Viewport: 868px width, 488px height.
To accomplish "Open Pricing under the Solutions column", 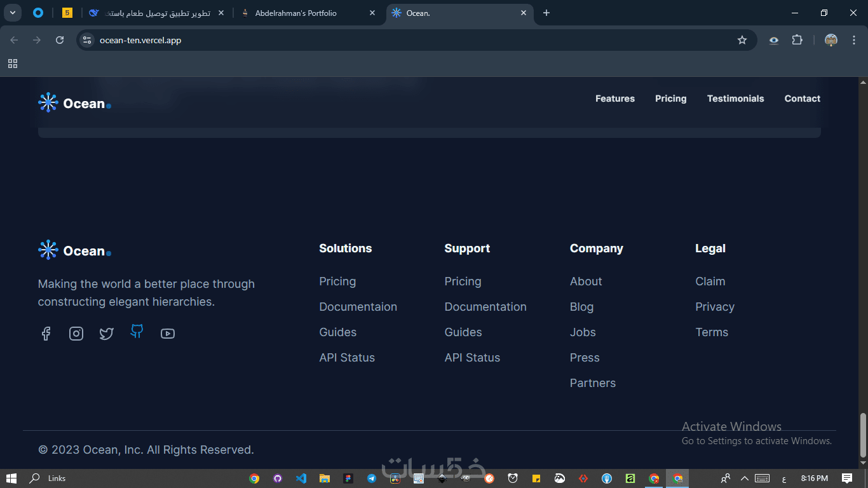I will coord(337,281).
